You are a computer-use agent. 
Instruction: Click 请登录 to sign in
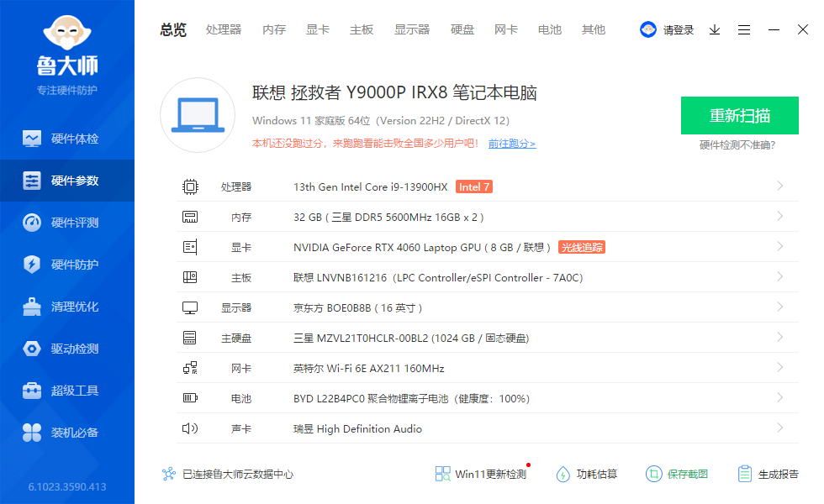(x=678, y=30)
